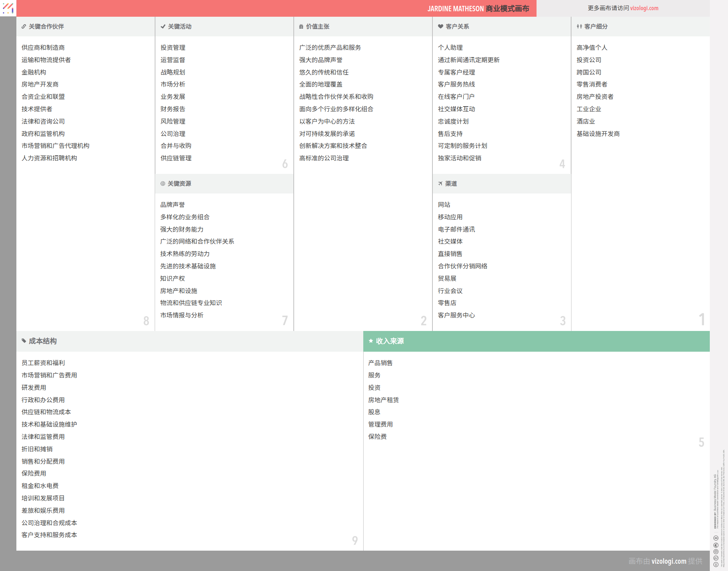The height and width of the screenshot is (571, 728).
Task: Select 供应商和制造商 in key partners
Action: (43, 48)
